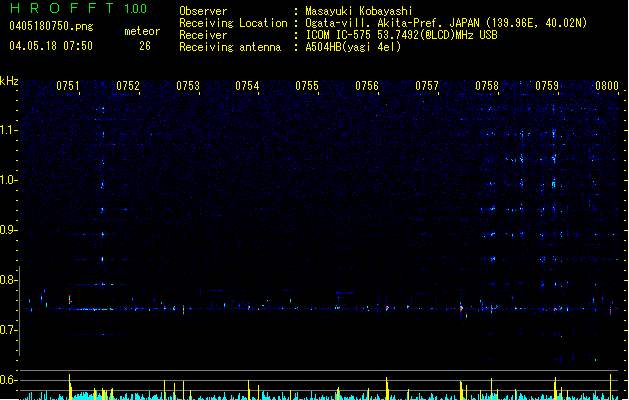Click the 0800 time marker
629x400 pixels.
point(607,86)
